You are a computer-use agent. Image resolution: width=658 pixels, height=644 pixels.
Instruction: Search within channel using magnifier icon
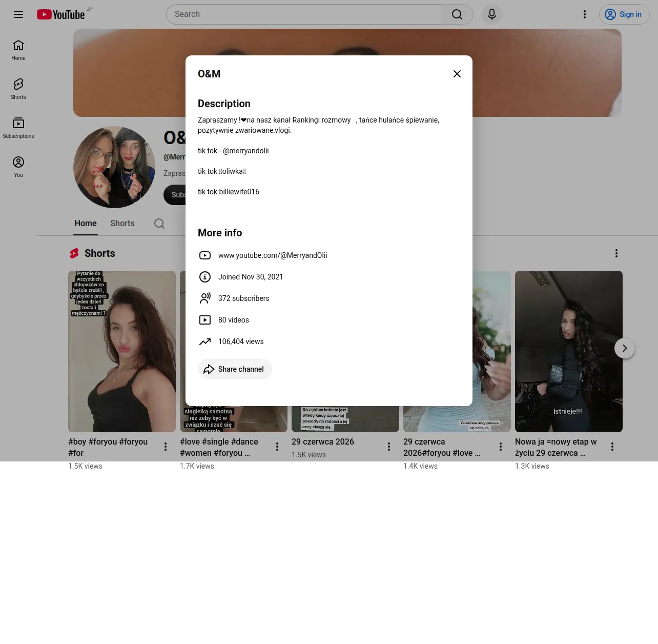159,224
